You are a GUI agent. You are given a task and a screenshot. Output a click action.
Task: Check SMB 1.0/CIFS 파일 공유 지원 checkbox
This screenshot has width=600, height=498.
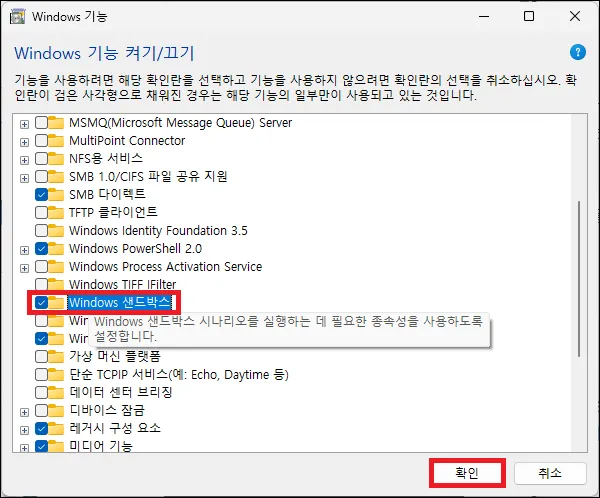click(x=41, y=176)
